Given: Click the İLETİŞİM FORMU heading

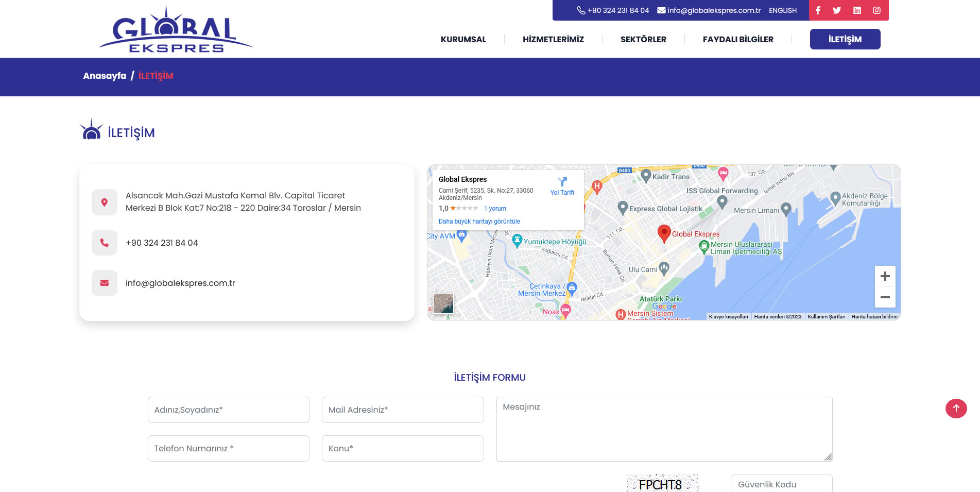Looking at the screenshot, I should pos(490,378).
